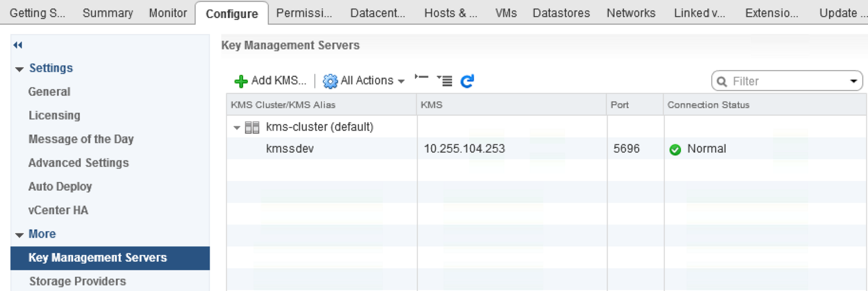Image resolution: width=868 pixels, height=291 pixels.
Task: Refresh the Key Management Servers list
Action: pyautogui.click(x=467, y=80)
